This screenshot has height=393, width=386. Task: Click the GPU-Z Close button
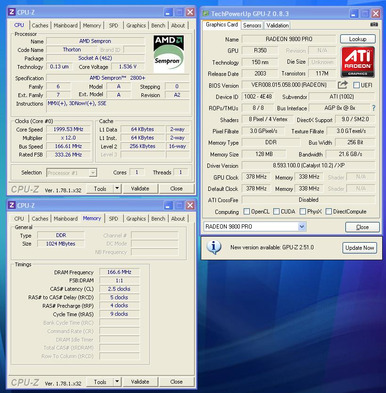pyautogui.click(x=362, y=227)
